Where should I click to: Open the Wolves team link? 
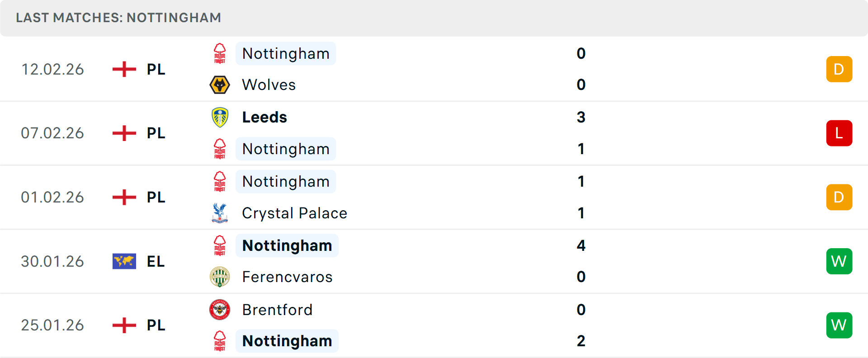[269, 85]
